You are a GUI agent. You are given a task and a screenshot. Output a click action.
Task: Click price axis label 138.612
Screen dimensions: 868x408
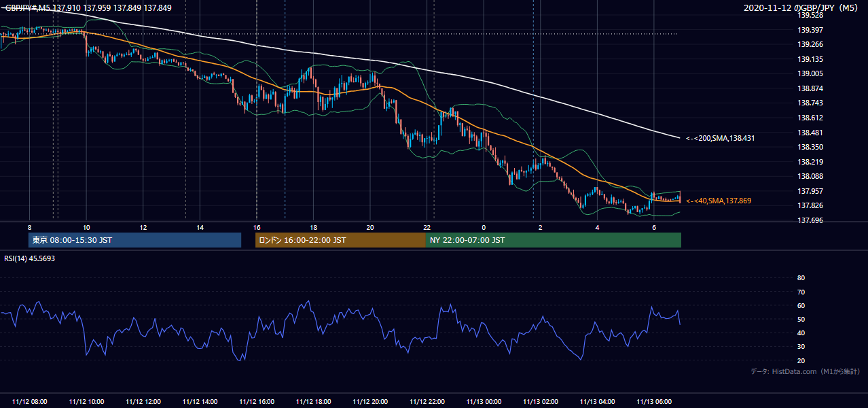point(810,118)
